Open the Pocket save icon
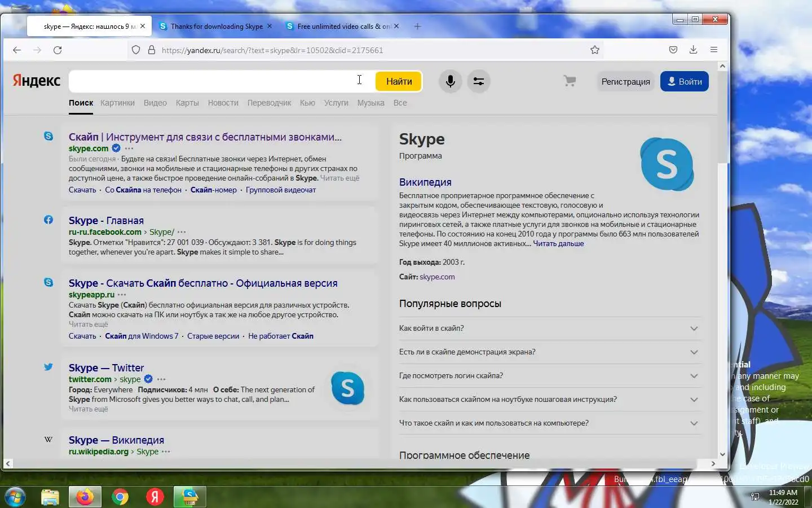The width and height of the screenshot is (812, 508). (x=673, y=50)
